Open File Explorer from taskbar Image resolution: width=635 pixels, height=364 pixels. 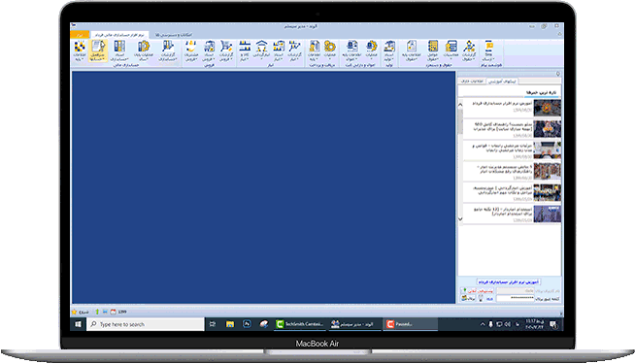pyautogui.click(x=229, y=324)
